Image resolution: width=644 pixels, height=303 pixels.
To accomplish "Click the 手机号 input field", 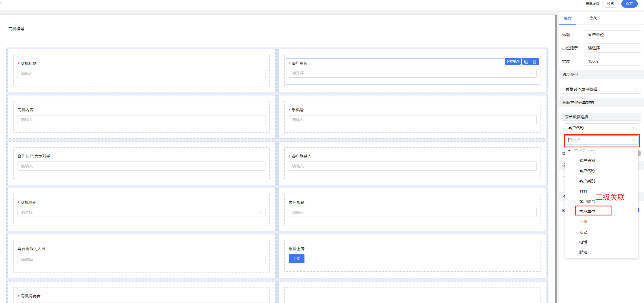I will pyautogui.click(x=412, y=120).
